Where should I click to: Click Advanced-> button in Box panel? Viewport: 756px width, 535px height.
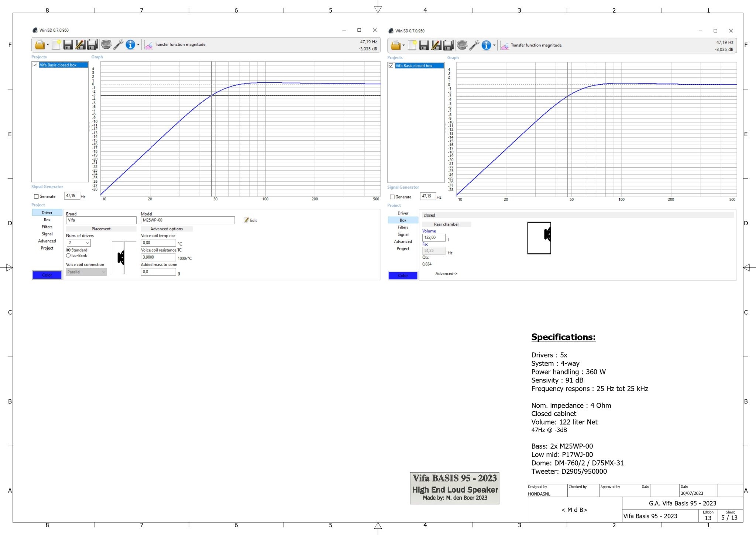(446, 274)
